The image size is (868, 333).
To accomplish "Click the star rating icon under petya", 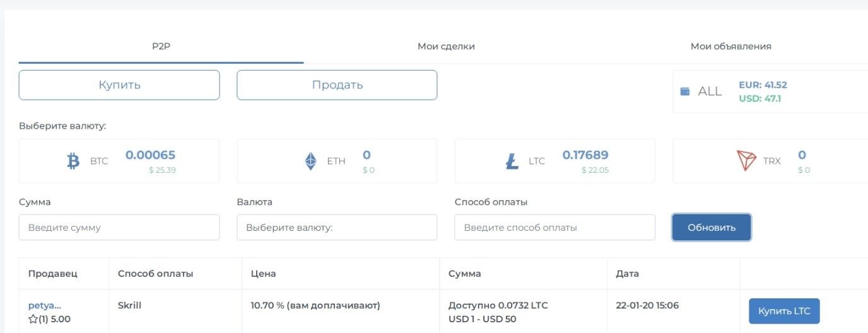I will coord(33,319).
